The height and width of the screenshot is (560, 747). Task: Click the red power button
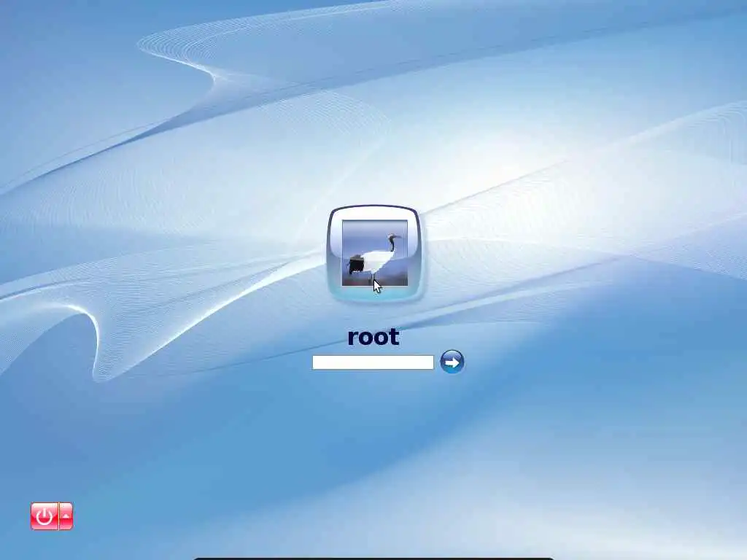[44, 516]
